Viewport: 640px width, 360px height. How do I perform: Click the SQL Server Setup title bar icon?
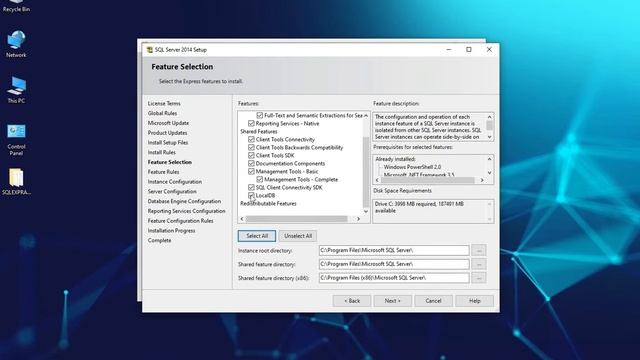tap(149, 50)
